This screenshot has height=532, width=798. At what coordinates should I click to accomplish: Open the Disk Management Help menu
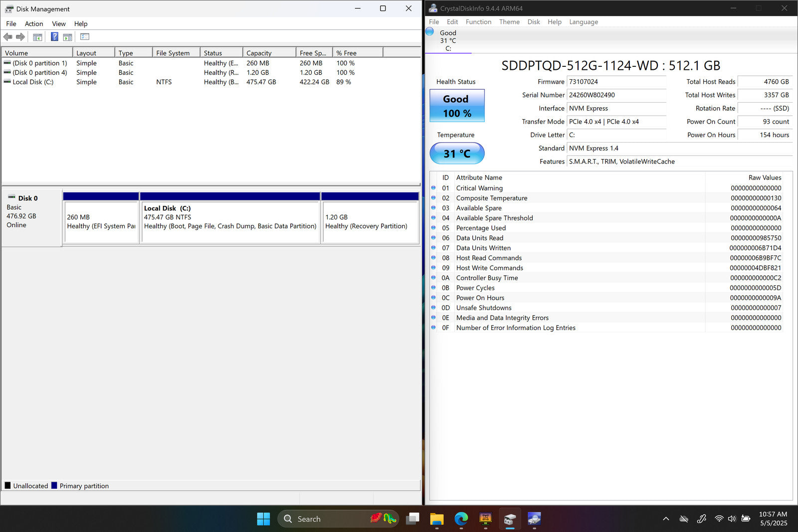[81, 23]
